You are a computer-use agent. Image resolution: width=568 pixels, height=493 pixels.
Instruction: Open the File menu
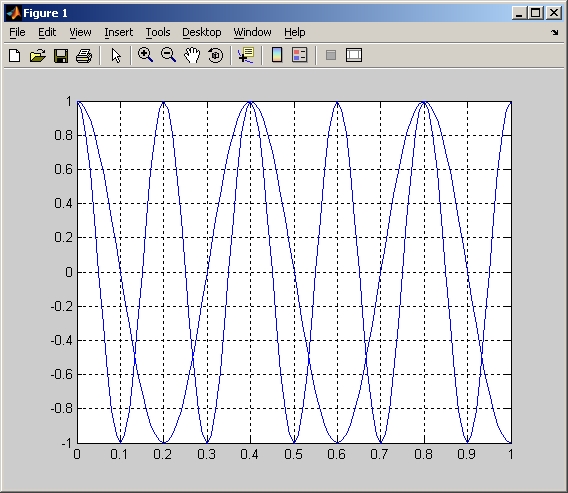pyautogui.click(x=17, y=33)
